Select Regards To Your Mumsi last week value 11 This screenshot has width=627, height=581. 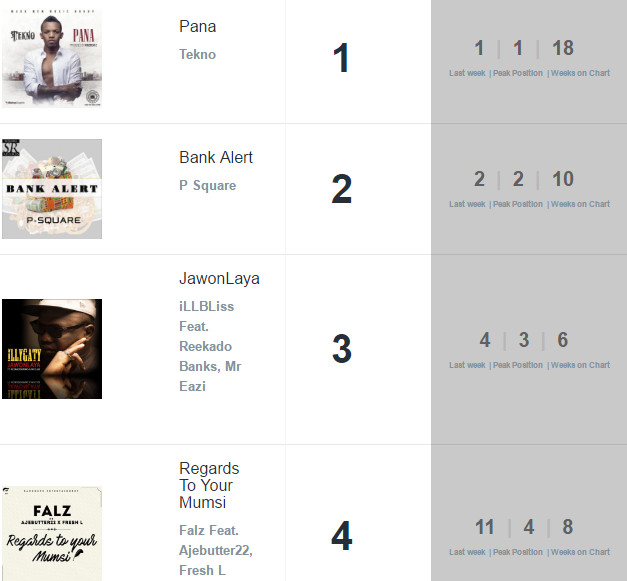pos(485,527)
